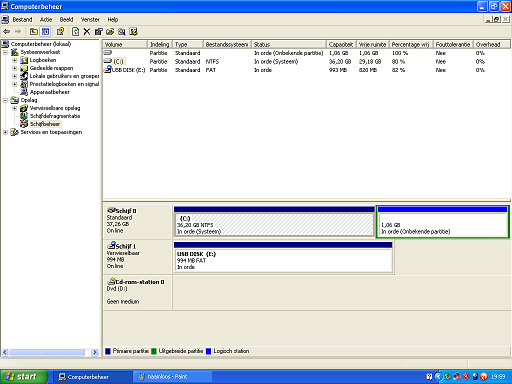Click the Properties toolbar icon
The height and width of the screenshot is (384, 512).
pos(98,32)
